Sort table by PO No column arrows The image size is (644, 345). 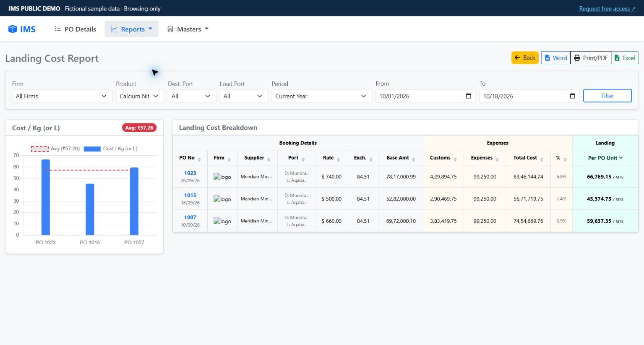coord(199,159)
